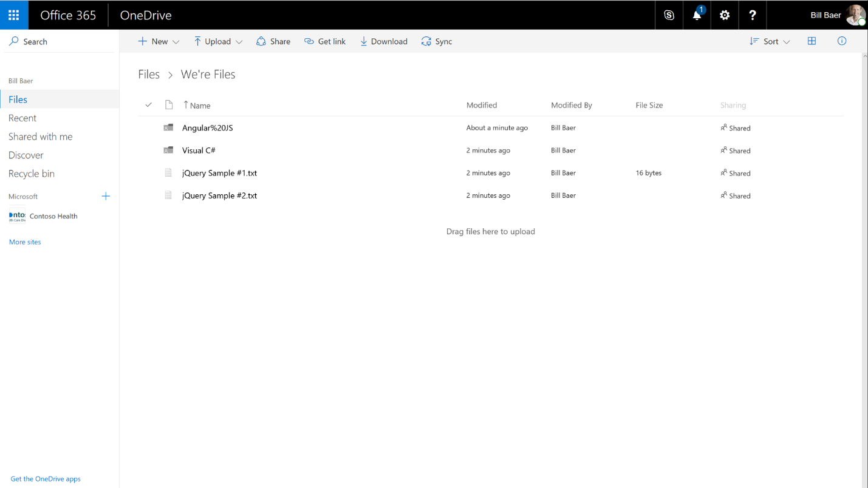Click the File Size column header
The height and width of the screenshot is (488, 868).
649,105
